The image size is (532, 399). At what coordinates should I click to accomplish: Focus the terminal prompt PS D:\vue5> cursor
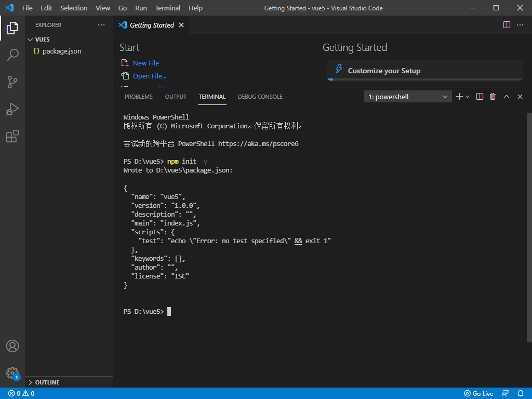[169, 312]
